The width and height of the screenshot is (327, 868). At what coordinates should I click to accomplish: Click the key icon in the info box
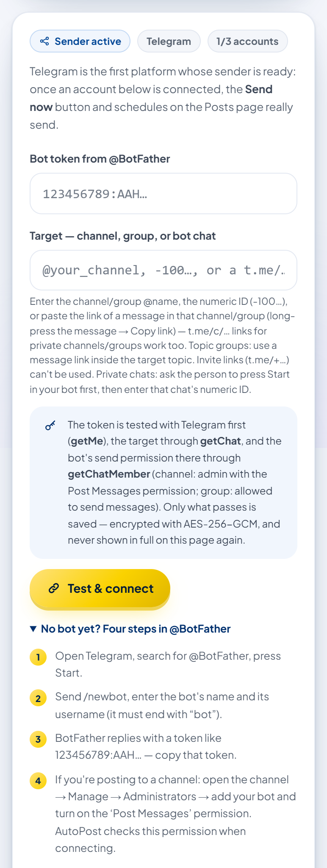coord(50,426)
